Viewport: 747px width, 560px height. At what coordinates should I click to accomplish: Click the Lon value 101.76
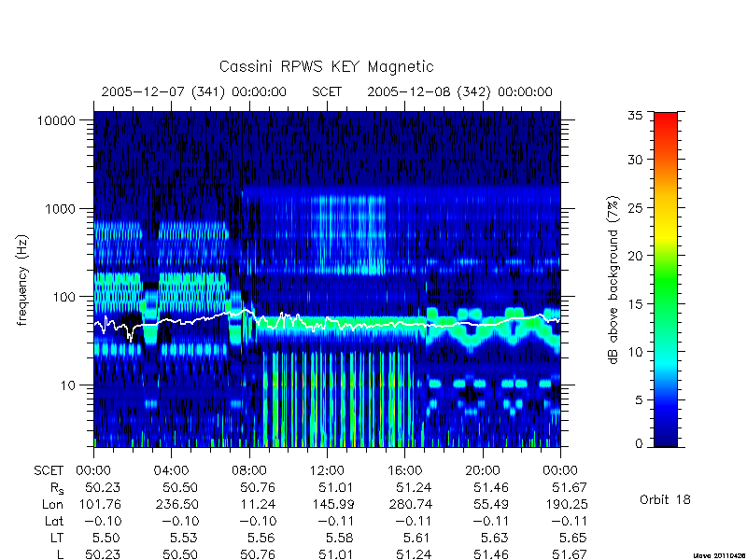99,504
